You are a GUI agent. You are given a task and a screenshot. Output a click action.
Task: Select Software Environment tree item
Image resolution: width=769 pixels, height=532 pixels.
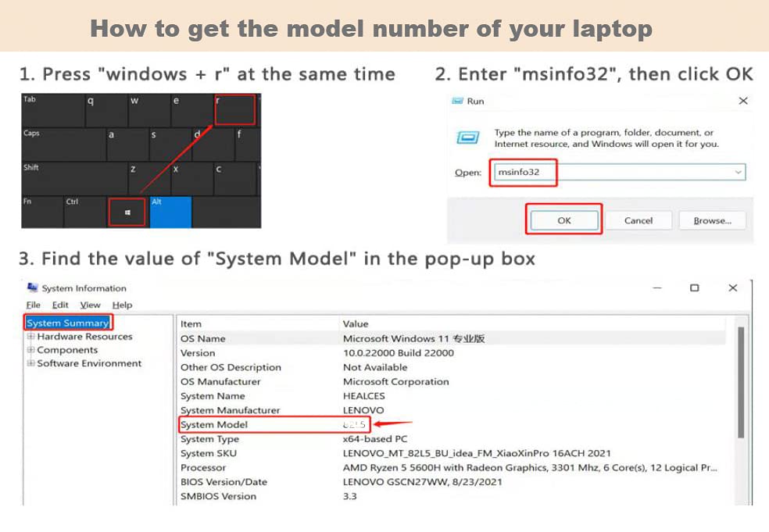pos(89,362)
